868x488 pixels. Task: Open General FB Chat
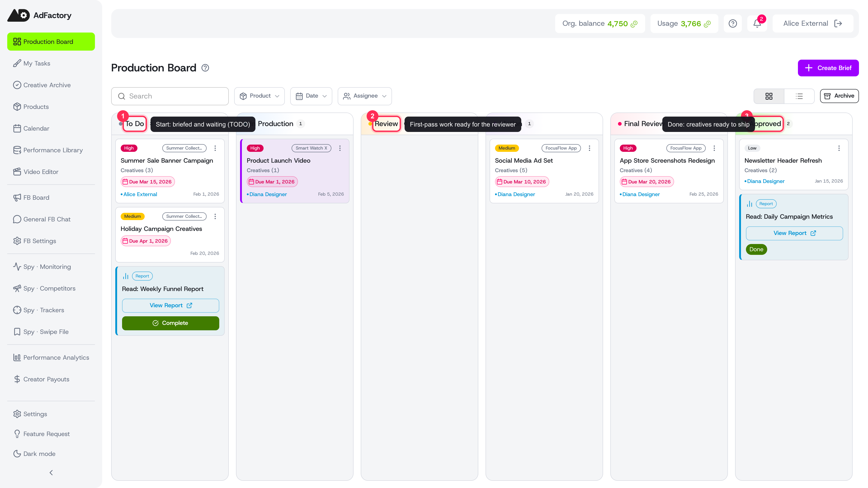[x=51, y=219]
